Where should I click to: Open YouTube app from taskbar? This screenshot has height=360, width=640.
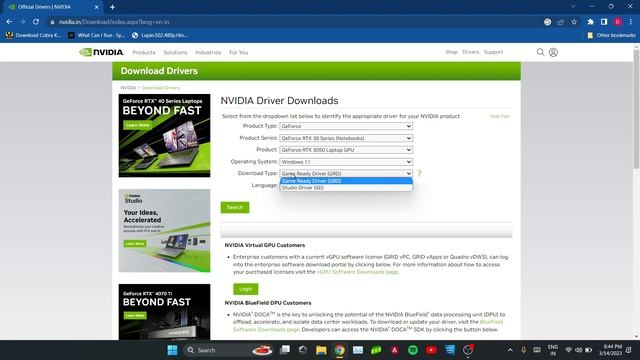tap(431, 350)
